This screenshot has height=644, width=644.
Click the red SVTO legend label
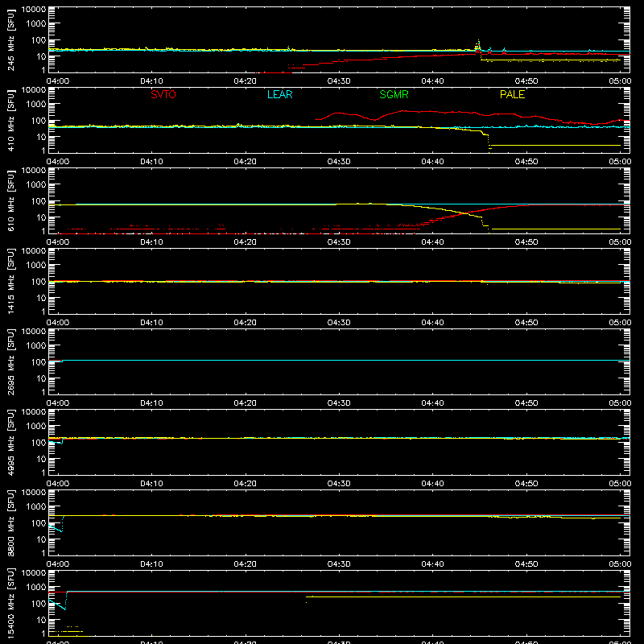[x=163, y=94]
